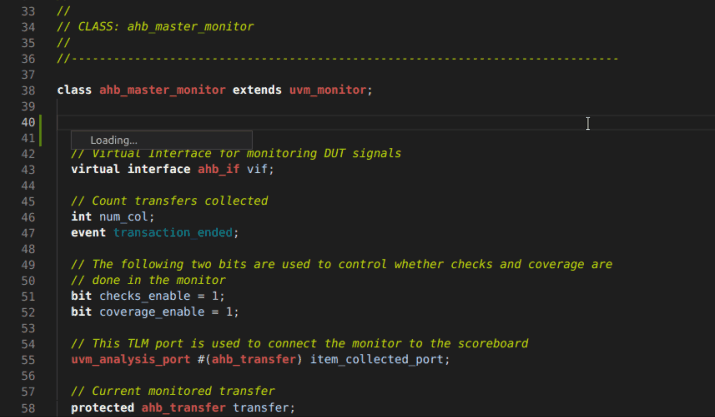Click the protected keyword on line 58
Viewport: 715px width, 417px height.
104,407
